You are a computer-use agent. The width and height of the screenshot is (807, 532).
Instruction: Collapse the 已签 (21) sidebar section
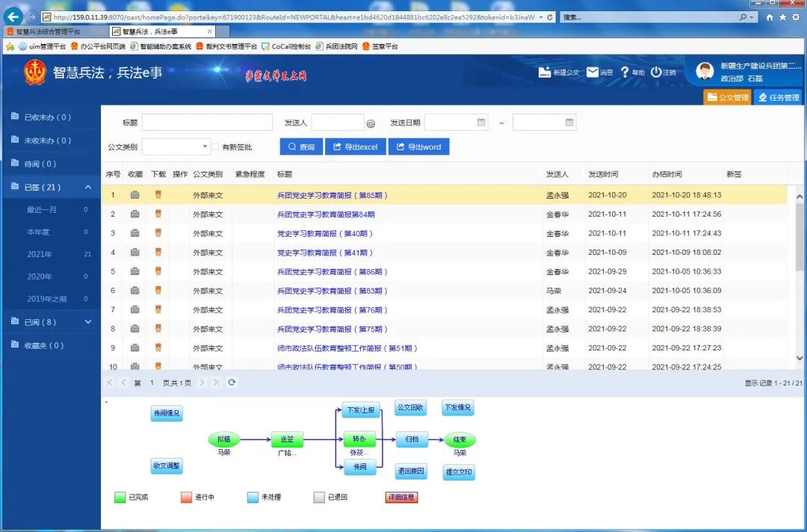pyautogui.click(x=88, y=187)
